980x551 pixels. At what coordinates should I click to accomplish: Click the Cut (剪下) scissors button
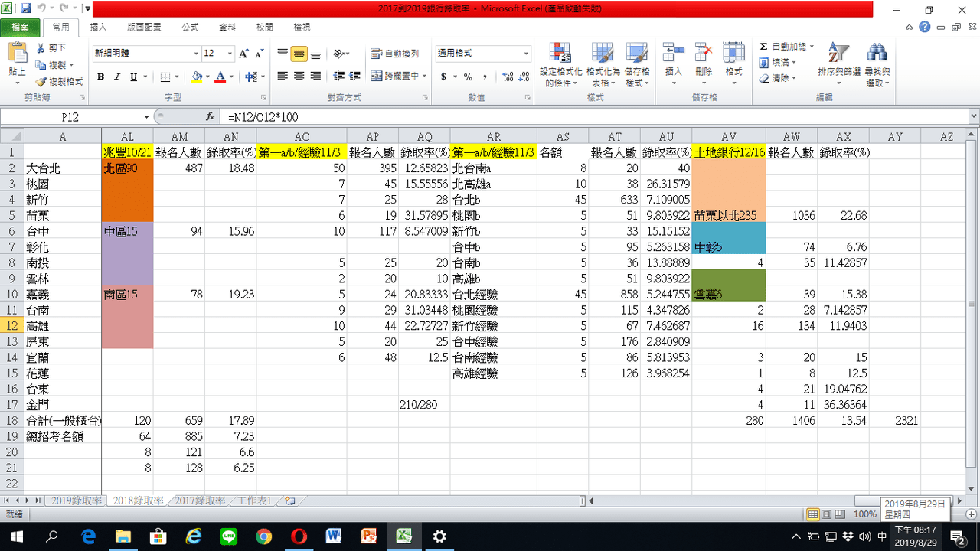pos(51,48)
